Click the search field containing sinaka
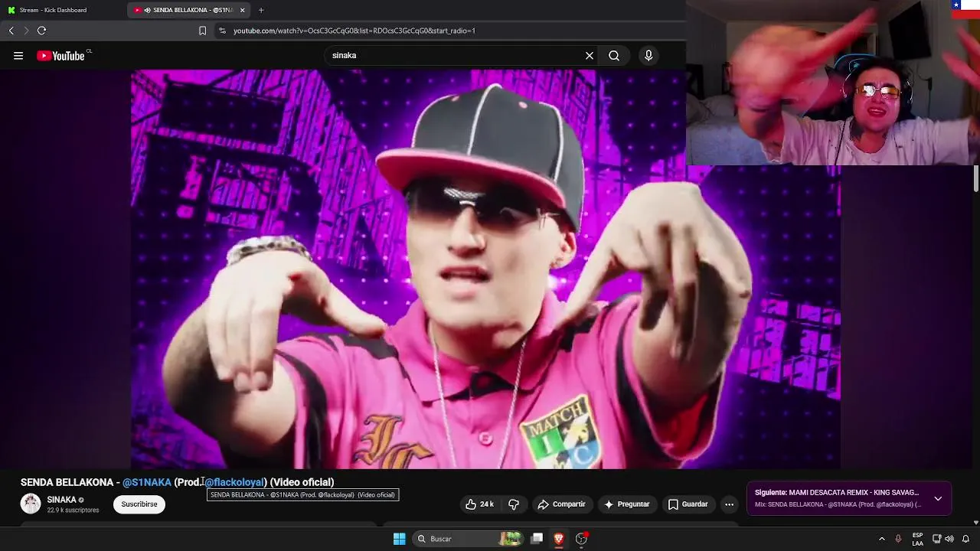 point(455,56)
